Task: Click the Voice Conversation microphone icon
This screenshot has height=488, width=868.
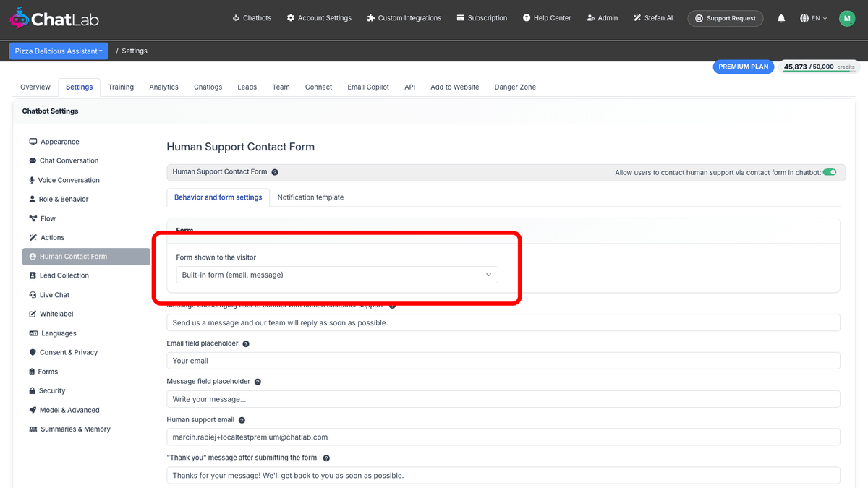Action: click(x=32, y=180)
